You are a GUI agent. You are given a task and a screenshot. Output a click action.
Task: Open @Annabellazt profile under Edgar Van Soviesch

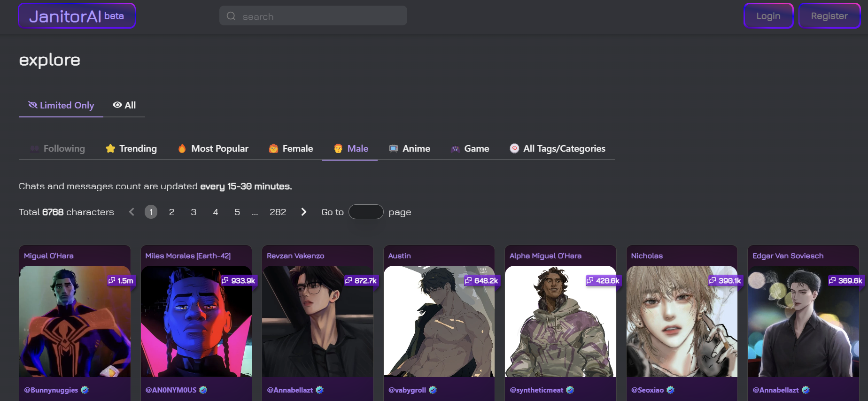(775, 390)
